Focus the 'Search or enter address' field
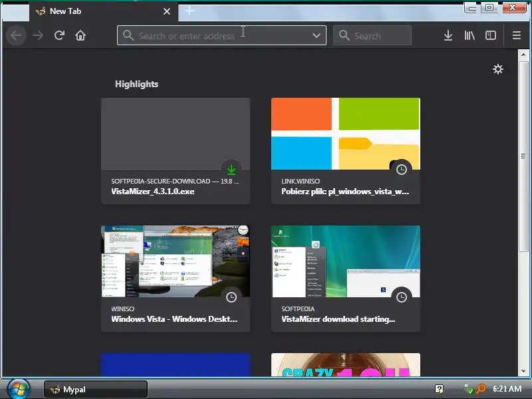Screen dimensions: 532x399 (x=221, y=35)
